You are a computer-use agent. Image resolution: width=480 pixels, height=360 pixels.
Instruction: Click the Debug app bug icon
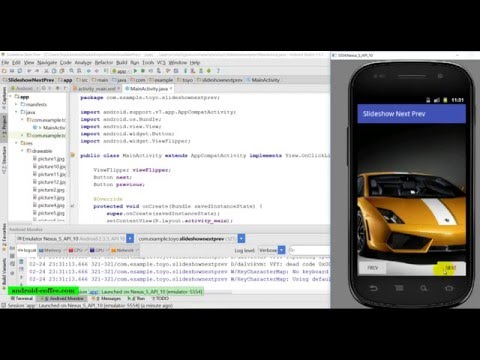pos(143,71)
